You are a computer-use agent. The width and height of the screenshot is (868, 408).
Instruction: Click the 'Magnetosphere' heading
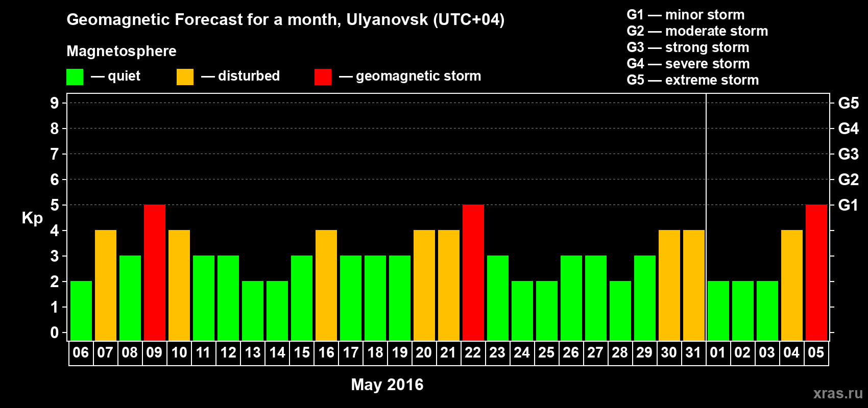click(122, 51)
